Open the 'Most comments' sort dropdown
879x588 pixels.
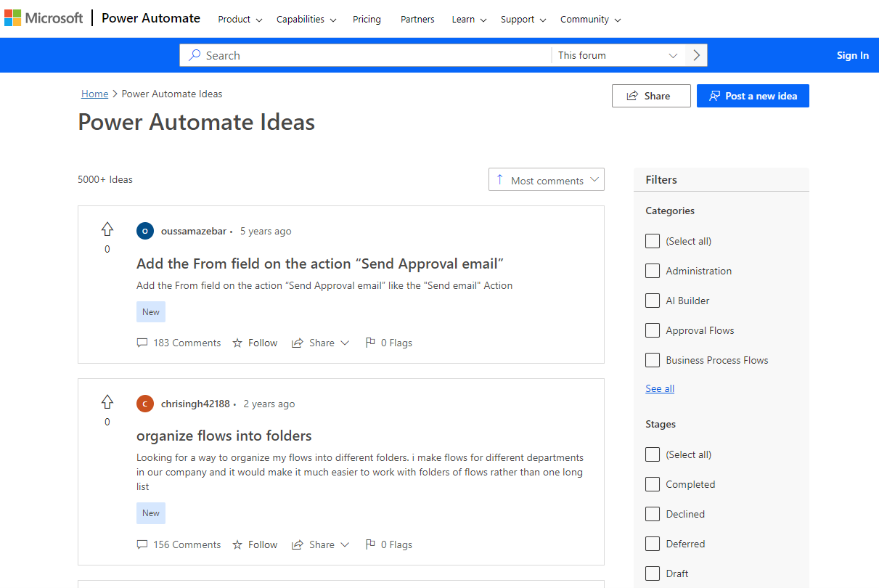click(547, 180)
